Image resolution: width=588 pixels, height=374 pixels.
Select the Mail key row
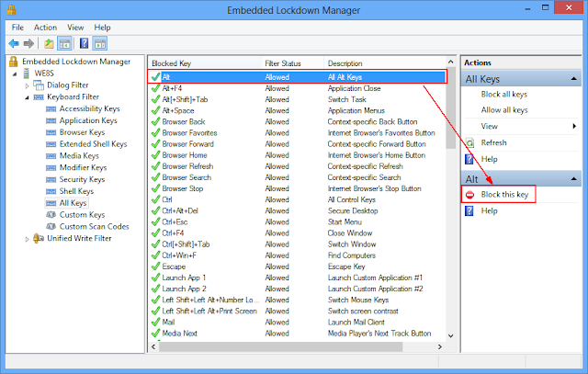[x=297, y=323]
